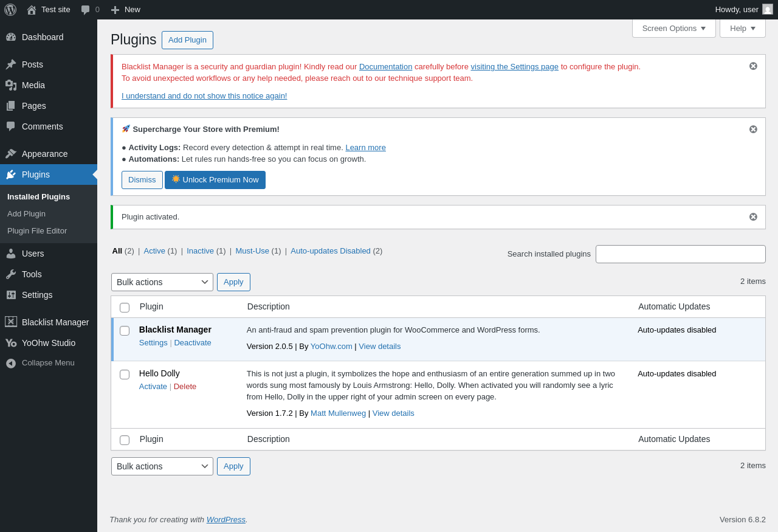Check the Hello Dolly plugin checkbox
Viewport: 778px width, 532px height.
125,375
